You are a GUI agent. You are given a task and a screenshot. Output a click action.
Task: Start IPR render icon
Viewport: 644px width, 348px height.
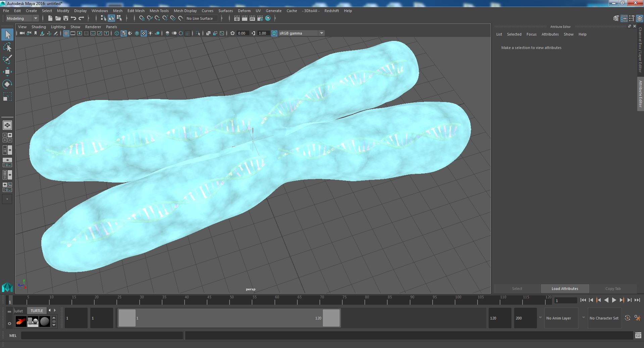tap(252, 18)
